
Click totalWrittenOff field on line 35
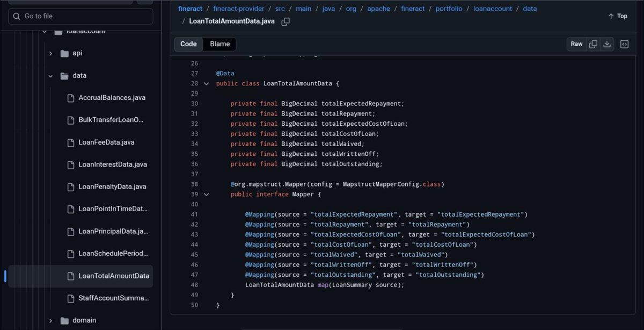pyautogui.click(x=349, y=154)
